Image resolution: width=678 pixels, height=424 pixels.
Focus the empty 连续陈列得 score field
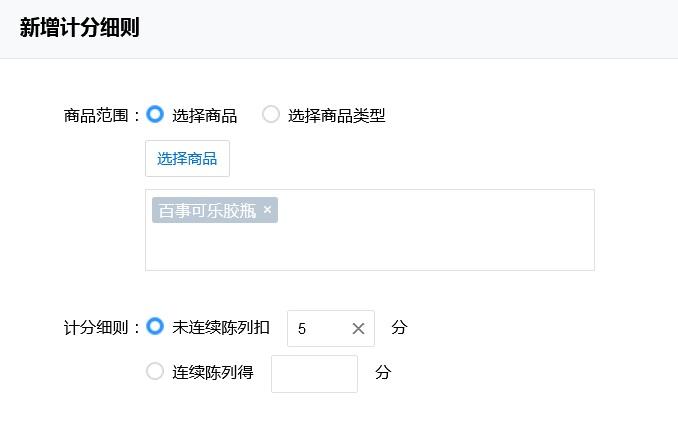[314, 373]
